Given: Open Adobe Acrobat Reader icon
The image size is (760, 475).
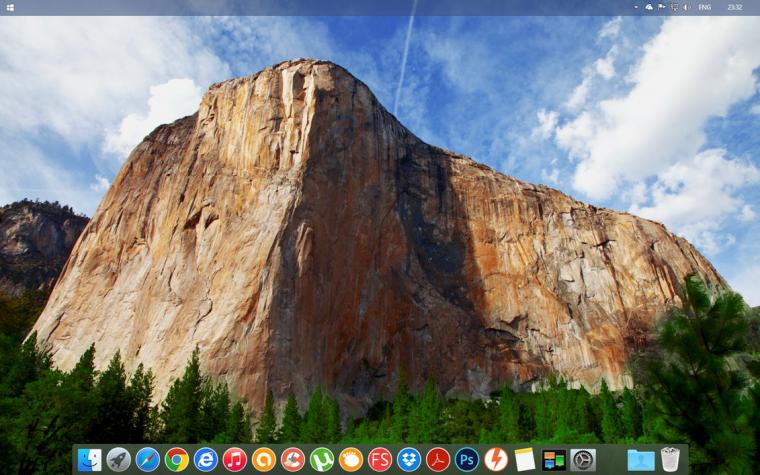Looking at the screenshot, I should (438, 459).
